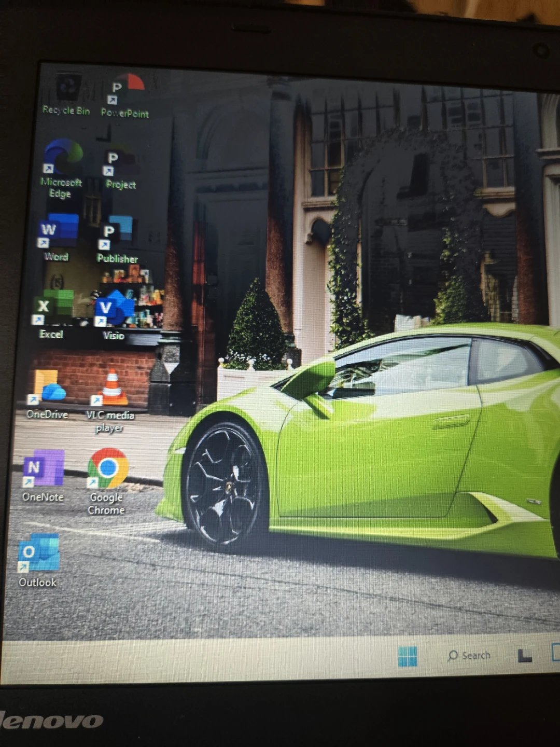Screen dimensions: 560x747
Task: Open Task View from the taskbar
Action: click(x=525, y=656)
